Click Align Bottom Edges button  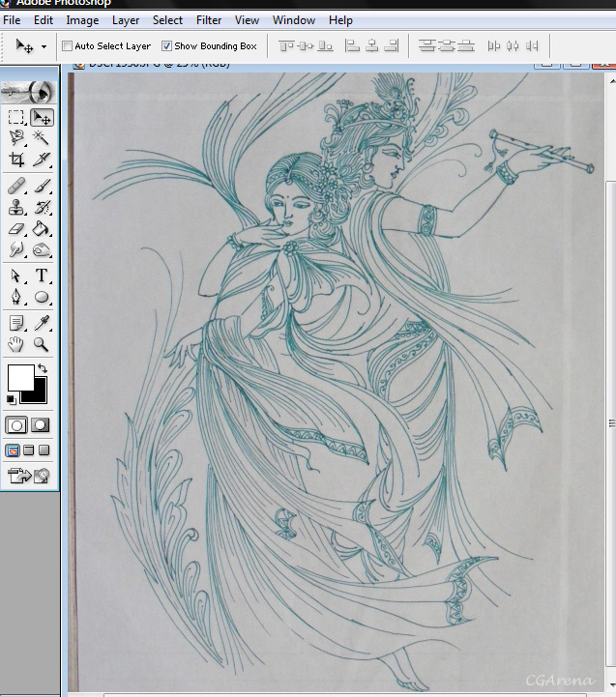click(x=325, y=45)
